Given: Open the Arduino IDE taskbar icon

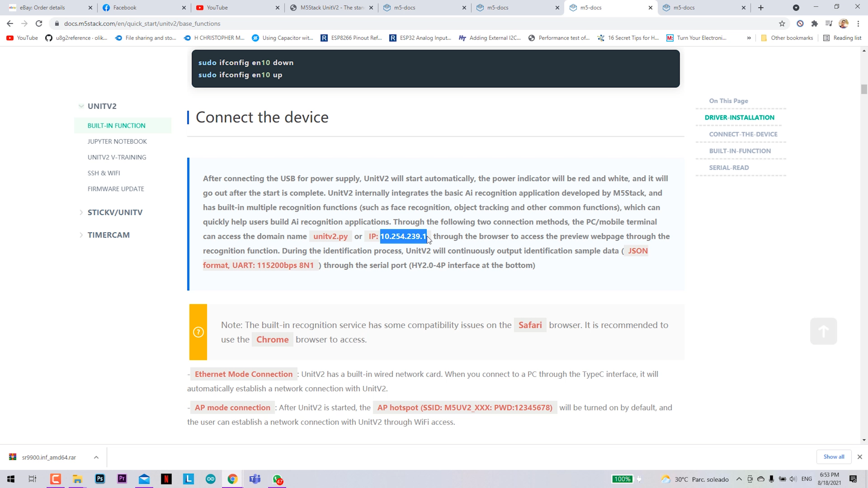Looking at the screenshot, I should point(211,479).
